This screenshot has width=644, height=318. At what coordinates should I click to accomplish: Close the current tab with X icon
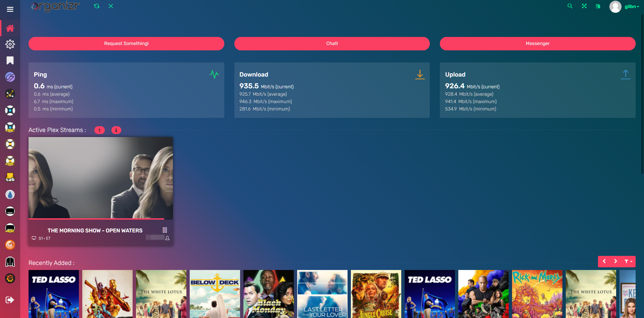coord(111,6)
